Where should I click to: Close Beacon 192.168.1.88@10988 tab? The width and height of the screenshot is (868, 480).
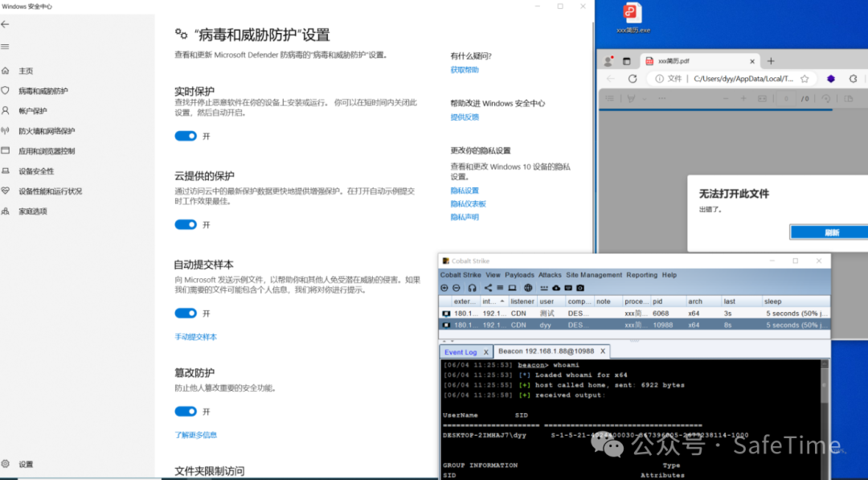603,351
